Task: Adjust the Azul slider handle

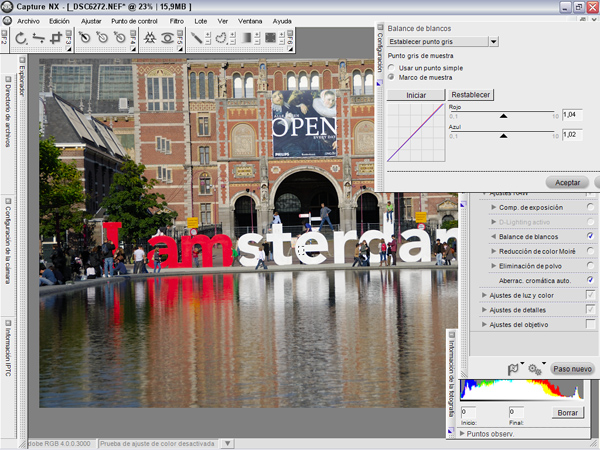Action: click(x=504, y=135)
